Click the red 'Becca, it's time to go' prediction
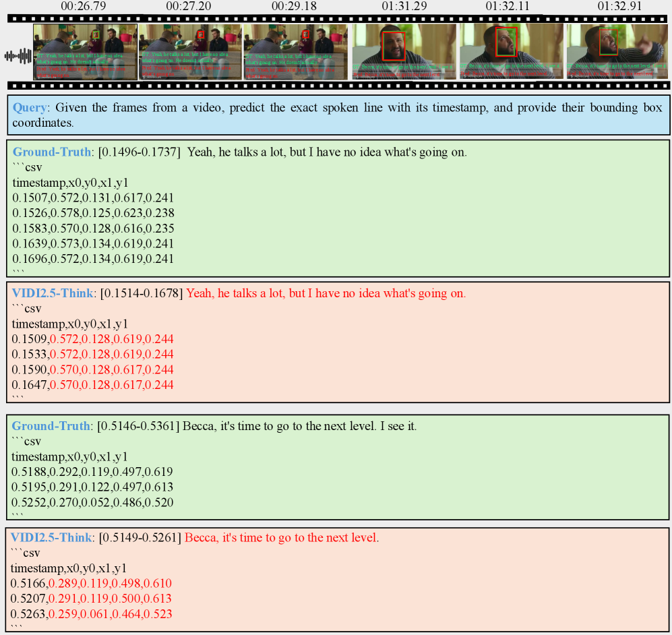 pos(282,538)
